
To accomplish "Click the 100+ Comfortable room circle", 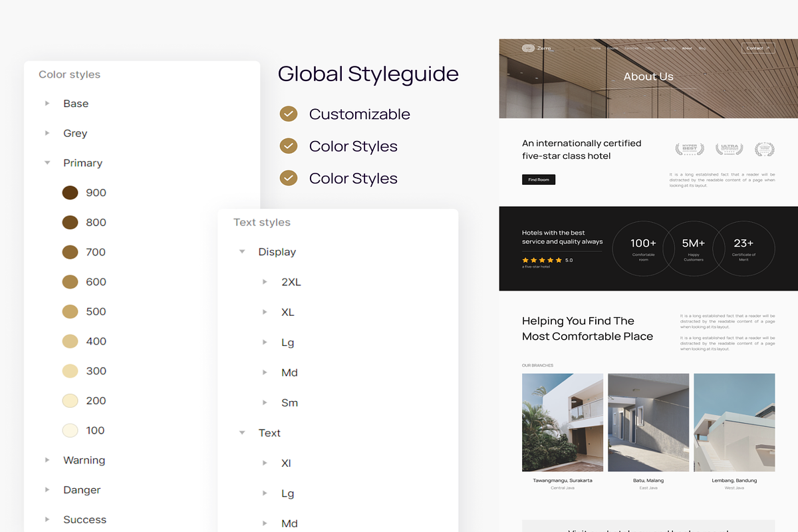I will (643, 248).
